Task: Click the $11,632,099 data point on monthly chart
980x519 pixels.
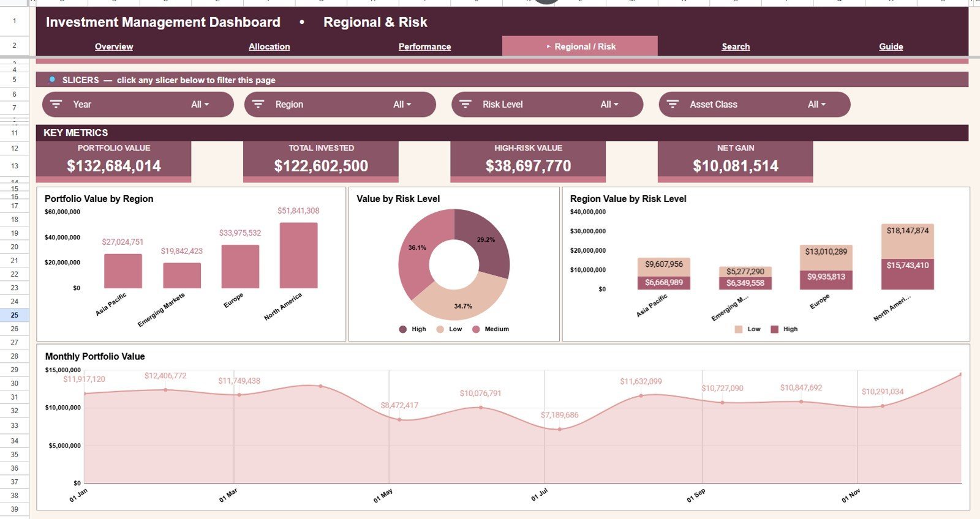Action: (641, 396)
